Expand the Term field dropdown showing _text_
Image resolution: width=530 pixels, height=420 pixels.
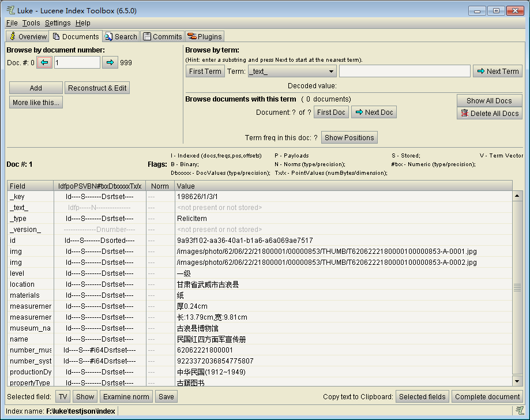click(292, 72)
